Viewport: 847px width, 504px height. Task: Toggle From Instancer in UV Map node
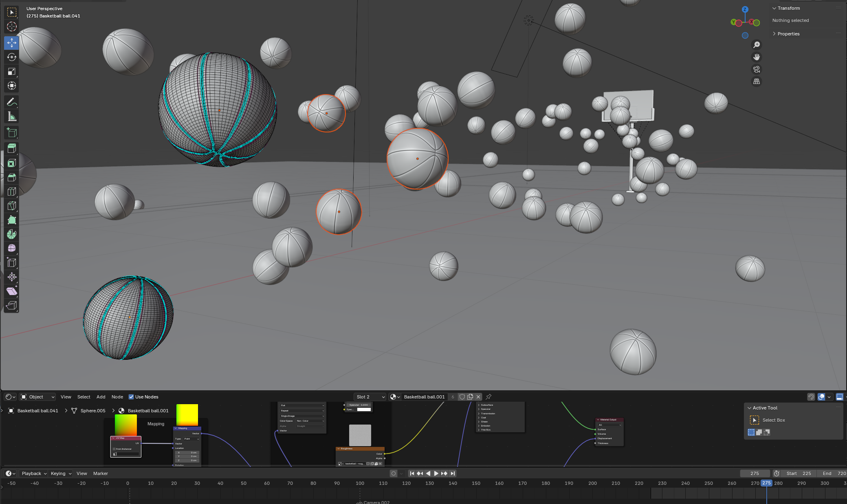(x=114, y=449)
